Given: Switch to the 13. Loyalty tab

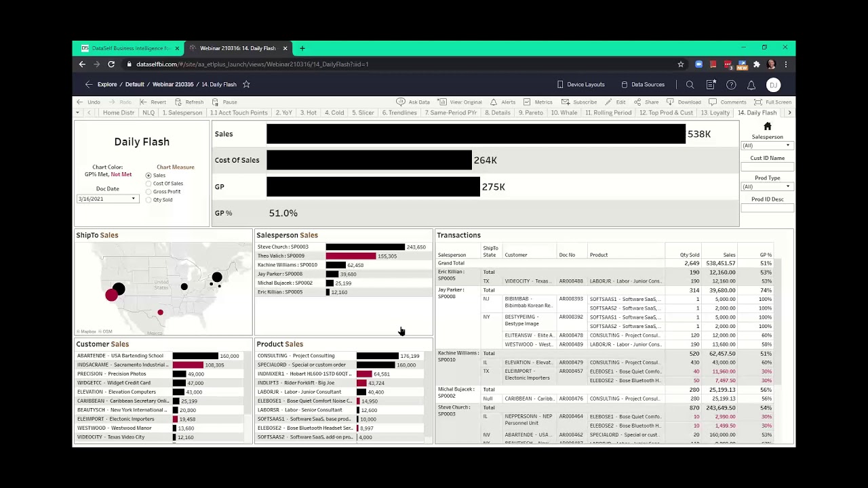Looking at the screenshot, I should point(715,113).
